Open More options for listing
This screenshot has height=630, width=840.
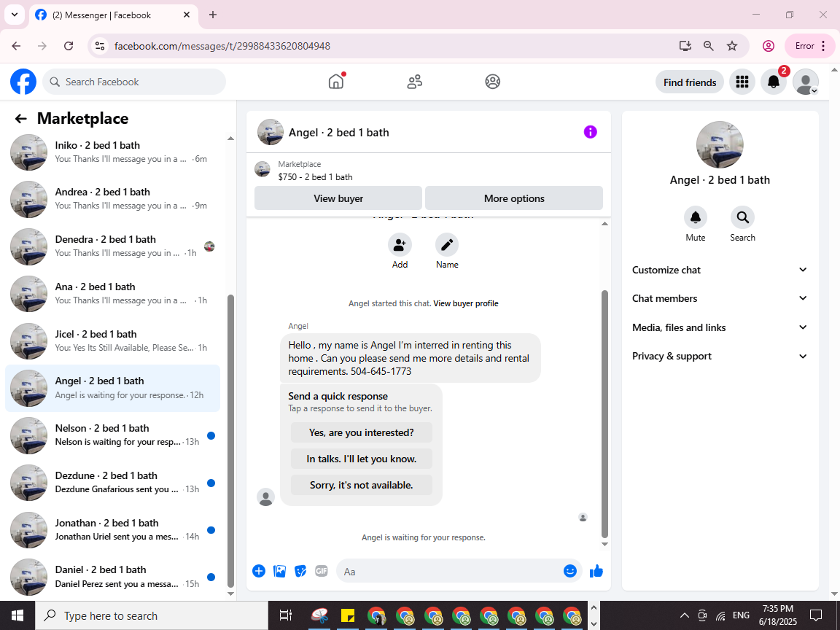[514, 198]
